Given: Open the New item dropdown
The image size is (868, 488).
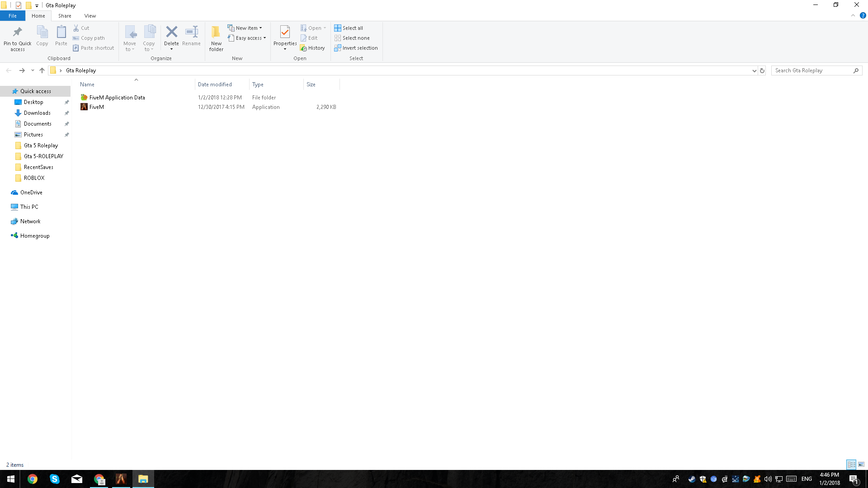Looking at the screenshot, I should (x=245, y=28).
